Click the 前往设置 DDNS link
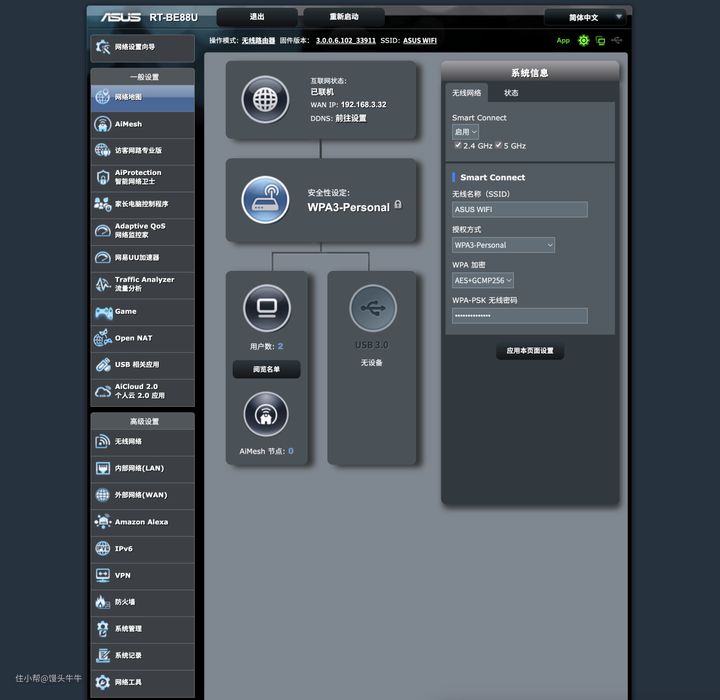 tap(351, 118)
